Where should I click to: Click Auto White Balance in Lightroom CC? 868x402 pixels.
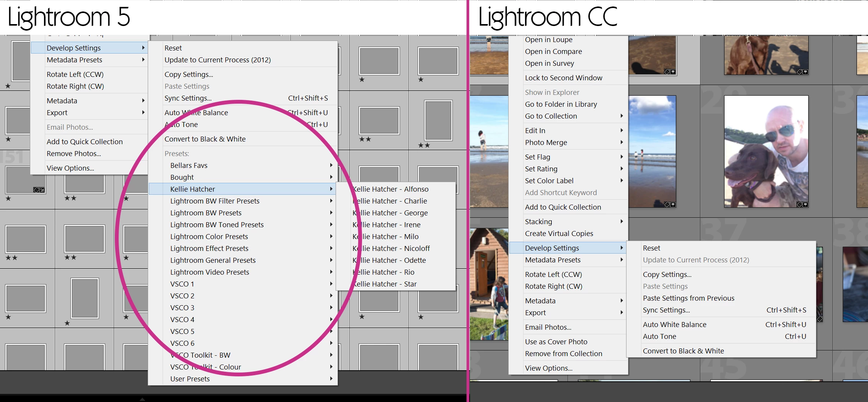[x=721, y=324]
